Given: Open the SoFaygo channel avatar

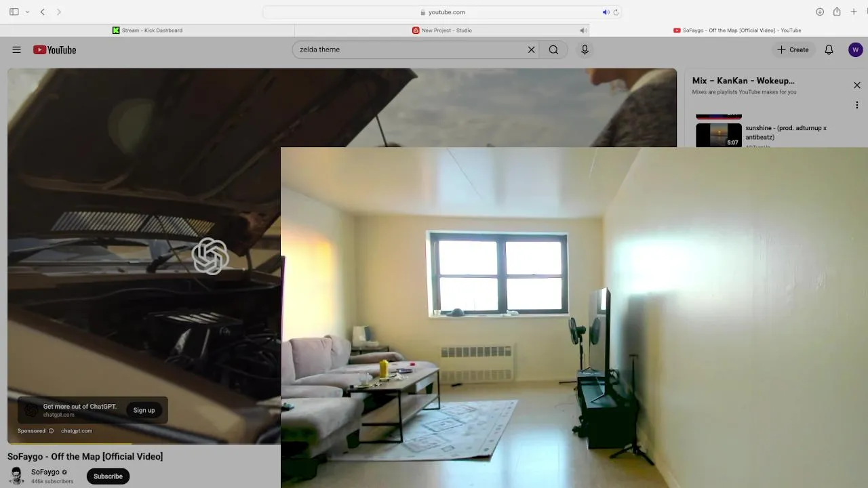Looking at the screenshot, I should (16, 476).
